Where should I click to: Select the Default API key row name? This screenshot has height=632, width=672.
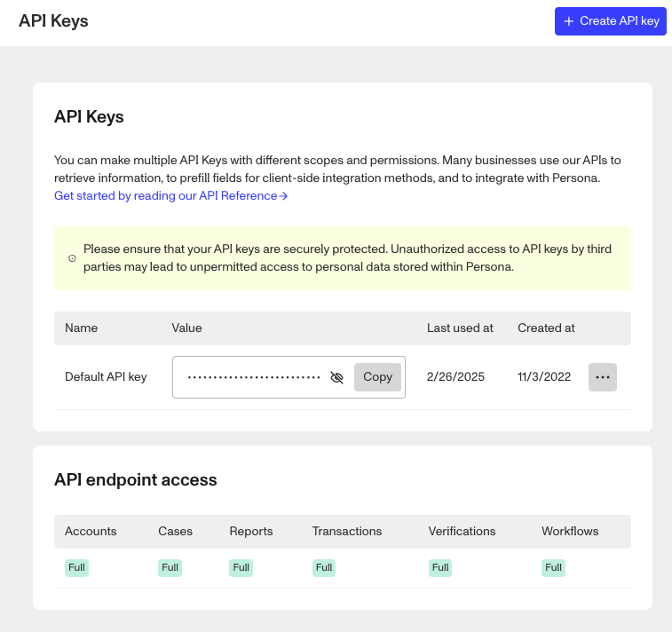coord(106,377)
